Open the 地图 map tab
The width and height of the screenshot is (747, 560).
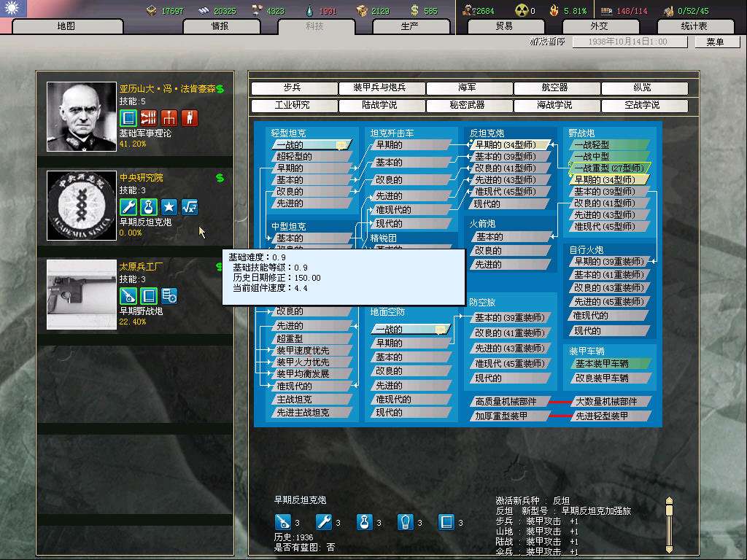coord(66,26)
